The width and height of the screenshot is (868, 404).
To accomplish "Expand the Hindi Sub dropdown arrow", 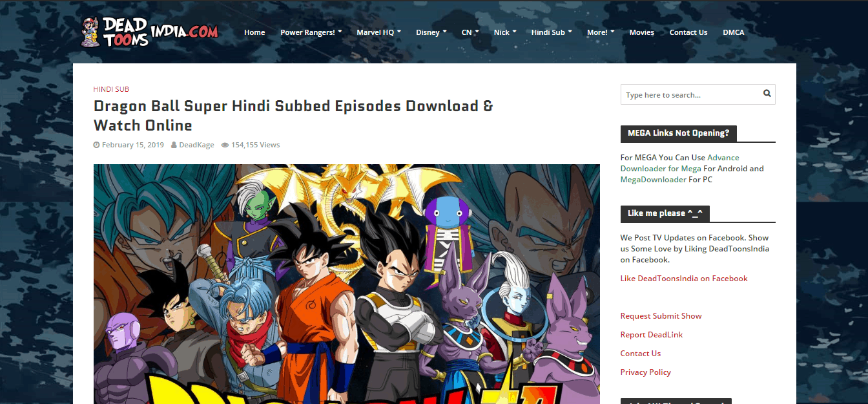I will point(570,31).
